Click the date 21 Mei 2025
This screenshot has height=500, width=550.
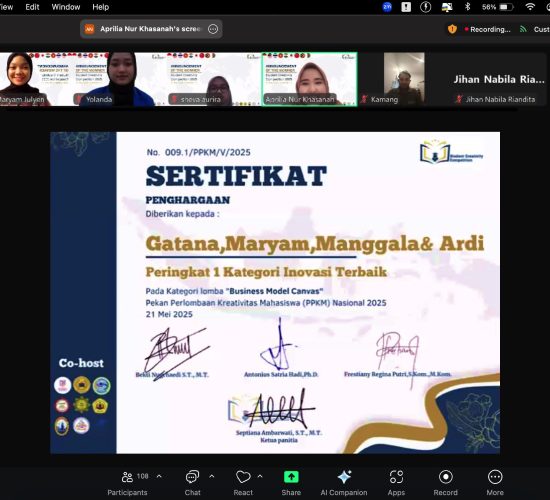pos(169,314)
